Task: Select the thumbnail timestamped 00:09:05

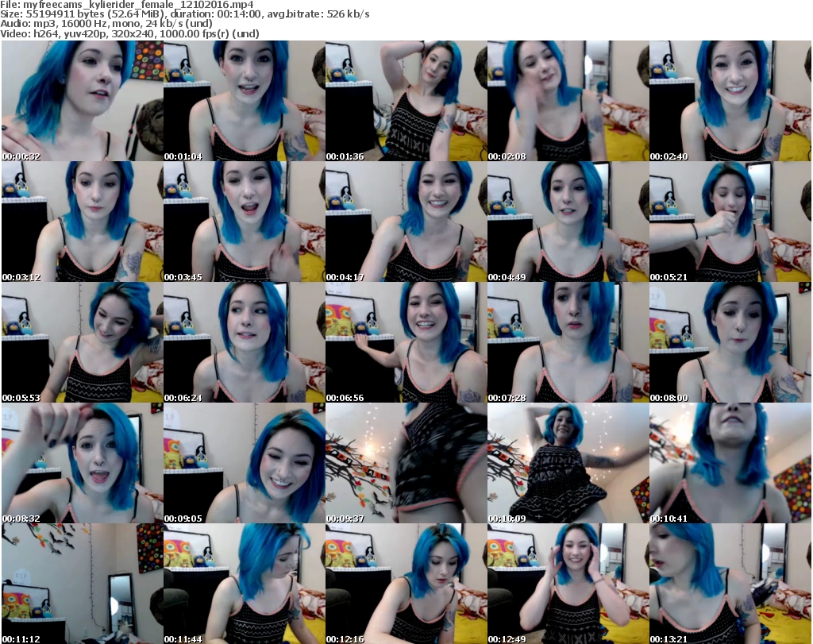Action: coord(245,463)
